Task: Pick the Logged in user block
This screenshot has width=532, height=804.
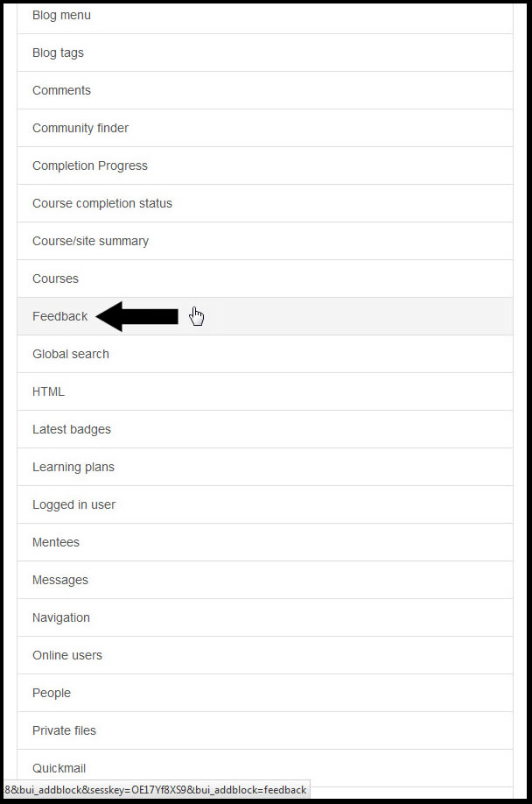Action: [265, 505]
